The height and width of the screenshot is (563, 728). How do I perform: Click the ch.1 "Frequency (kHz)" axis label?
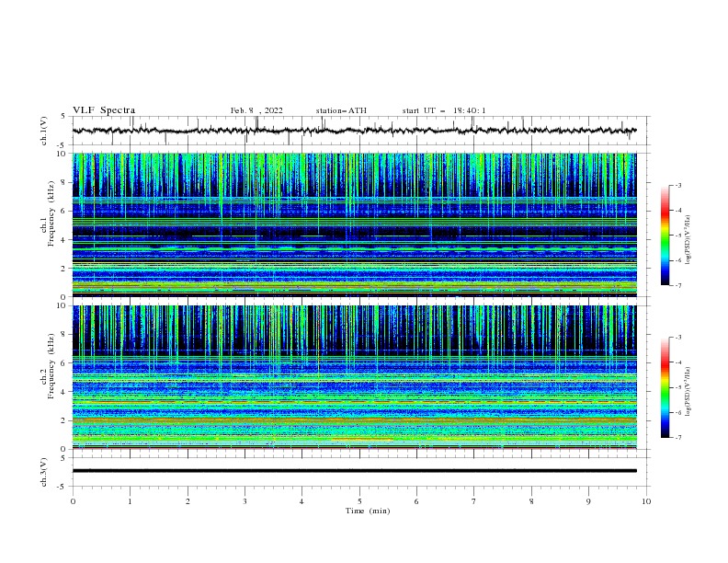51,213
